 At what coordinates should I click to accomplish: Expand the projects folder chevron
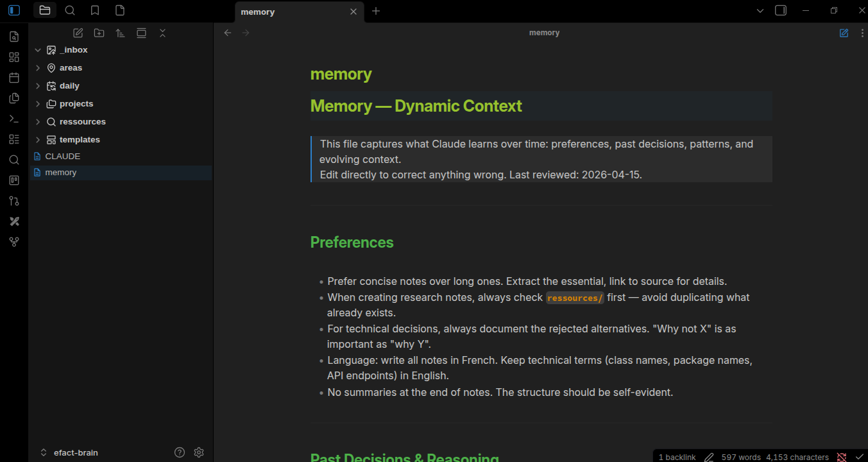click(38, 104)
